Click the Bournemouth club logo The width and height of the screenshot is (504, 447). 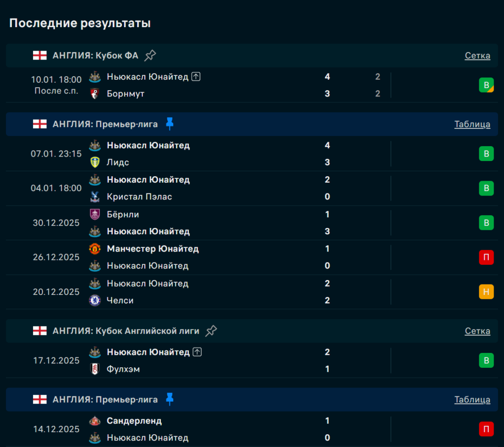coord(95,94)
